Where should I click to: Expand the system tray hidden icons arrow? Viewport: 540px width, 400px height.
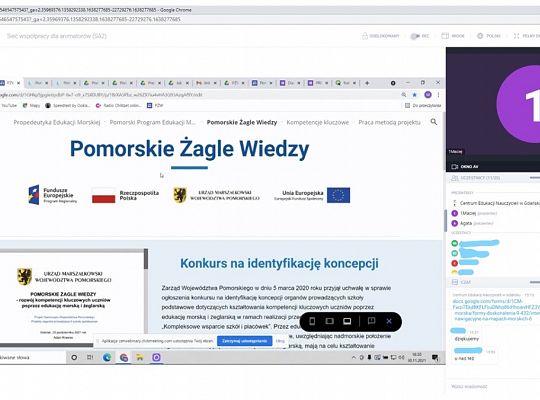pos(353,358)
